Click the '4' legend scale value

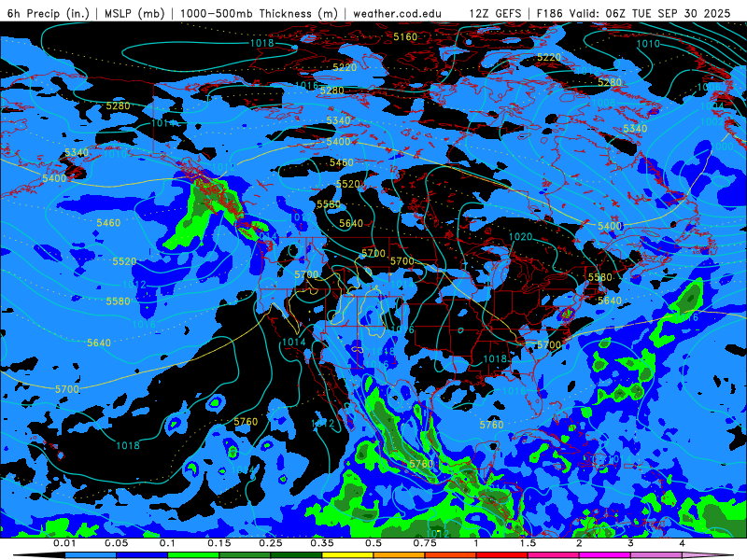(683, 543)
